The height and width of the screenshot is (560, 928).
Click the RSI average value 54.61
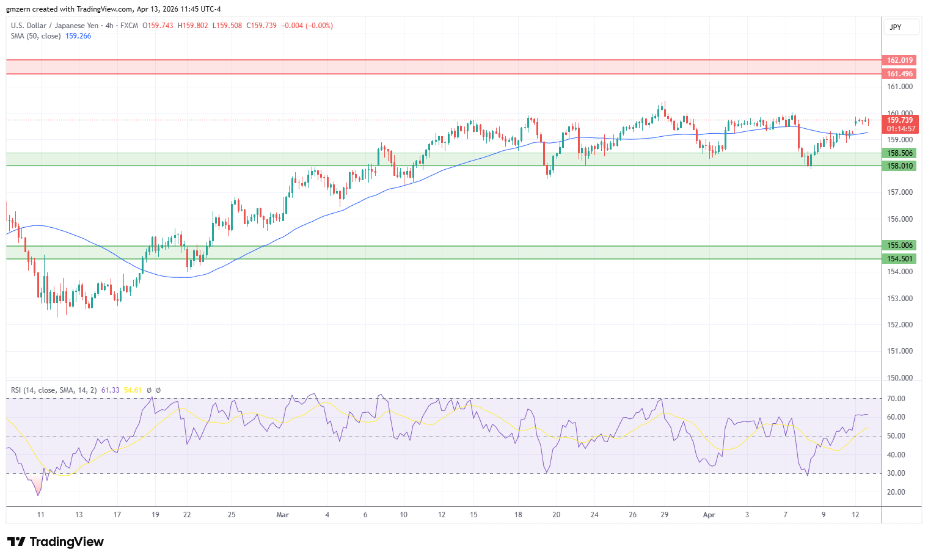(x=133, y=390)
